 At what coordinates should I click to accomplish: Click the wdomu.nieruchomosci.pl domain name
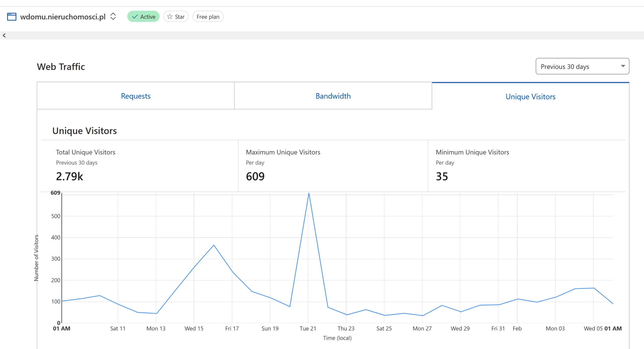[x=63, y=17]
